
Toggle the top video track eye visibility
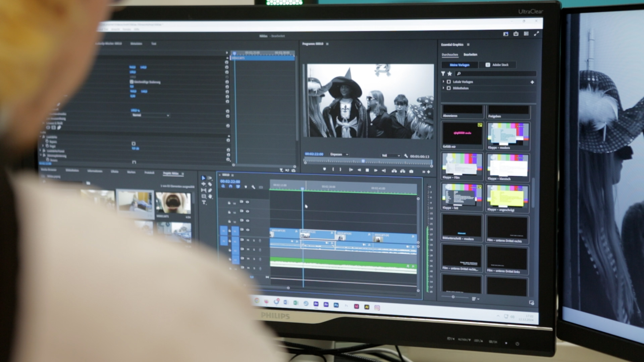click(248, 202)
